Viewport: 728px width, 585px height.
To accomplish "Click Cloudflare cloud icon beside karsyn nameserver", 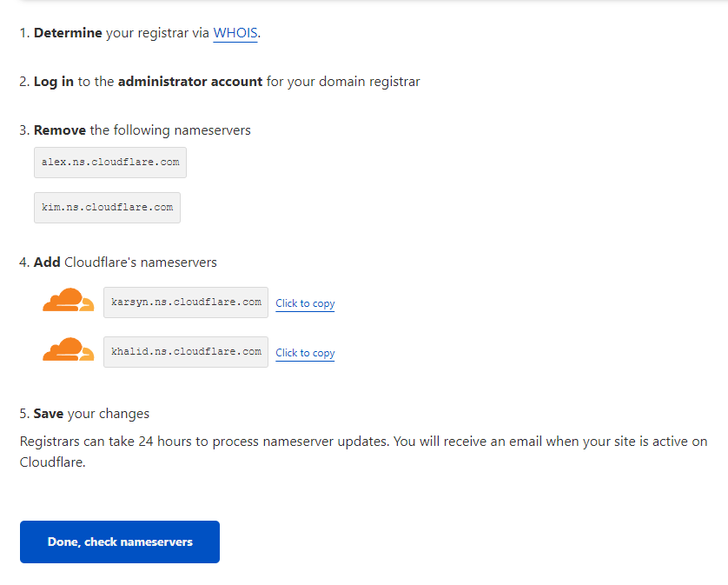I will pyautogui.click(x=69, y=300).
